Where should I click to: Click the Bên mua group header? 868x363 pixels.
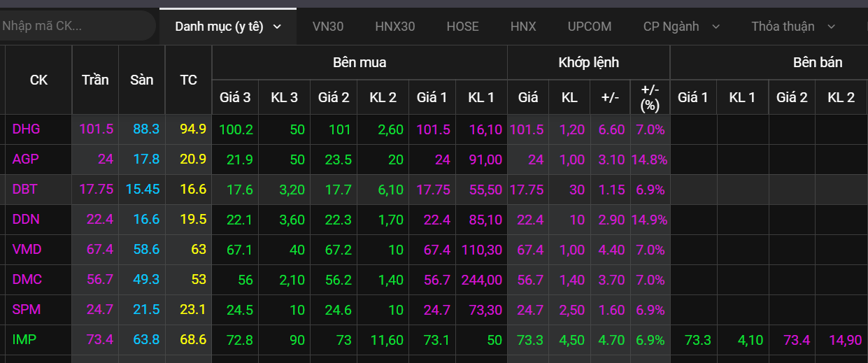(x=360, y=62)
